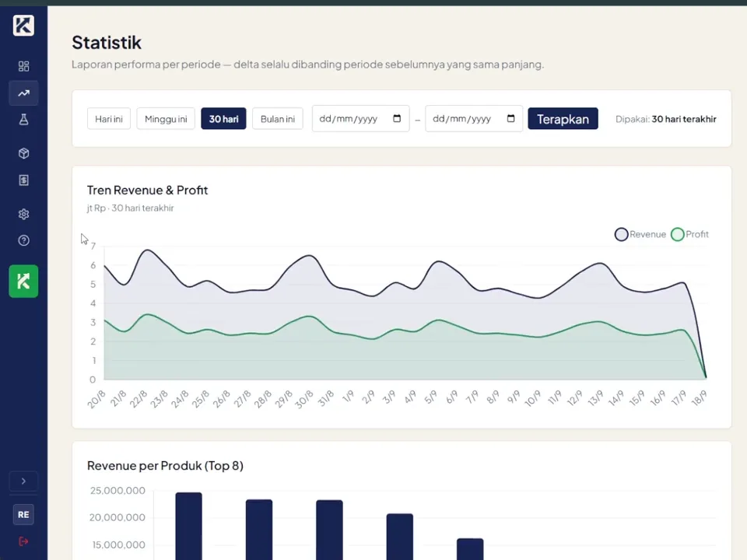This screenshot has height=560, width=747.
Task: Expand the sidebar with chevron arrow
Action: tap(23, 481)
